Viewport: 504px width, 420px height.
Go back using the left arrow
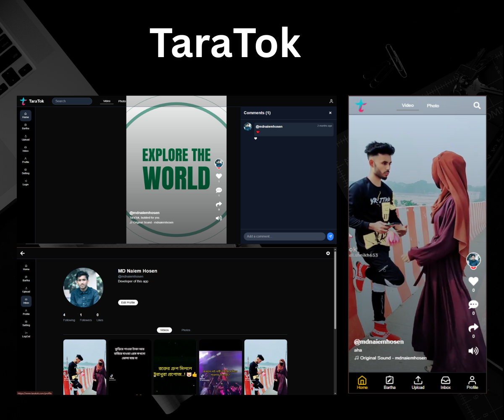click(23, 253)
